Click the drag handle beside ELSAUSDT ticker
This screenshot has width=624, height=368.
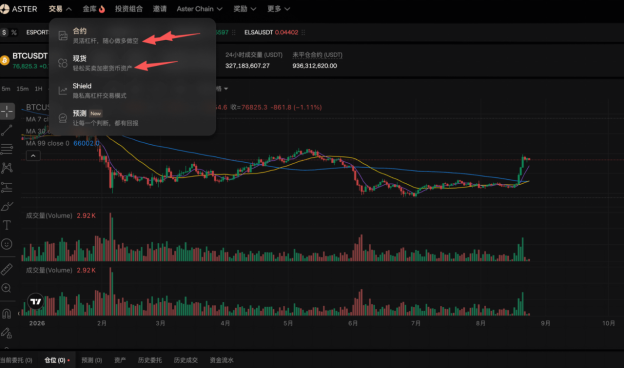[303, 33]
